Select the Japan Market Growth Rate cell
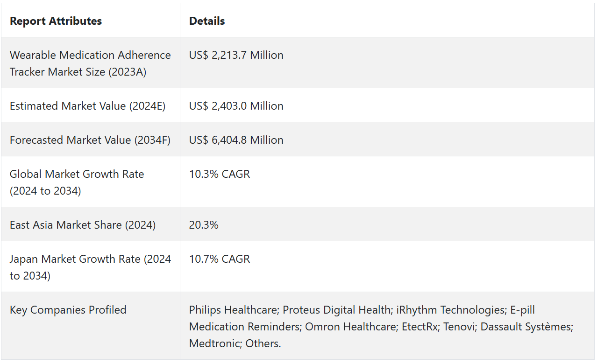 90,267
